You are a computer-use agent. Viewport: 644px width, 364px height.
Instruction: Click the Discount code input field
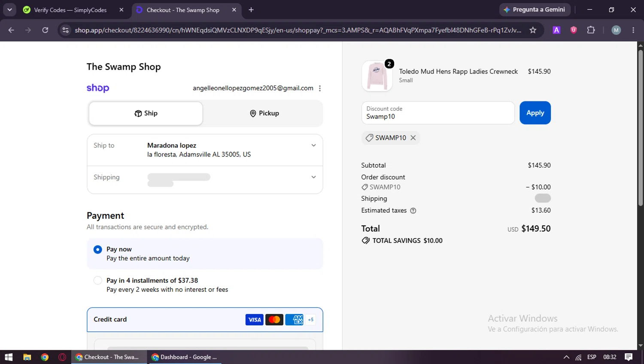coord(438,113)
